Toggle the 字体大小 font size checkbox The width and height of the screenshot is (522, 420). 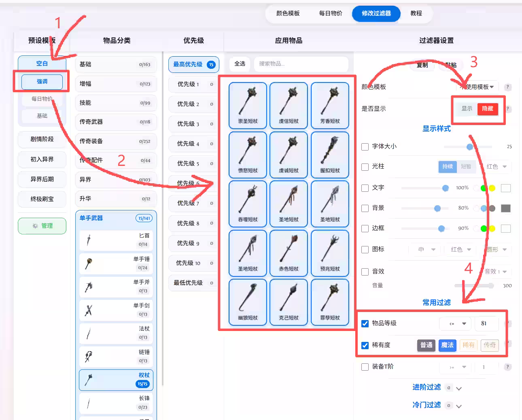point(365,147)
